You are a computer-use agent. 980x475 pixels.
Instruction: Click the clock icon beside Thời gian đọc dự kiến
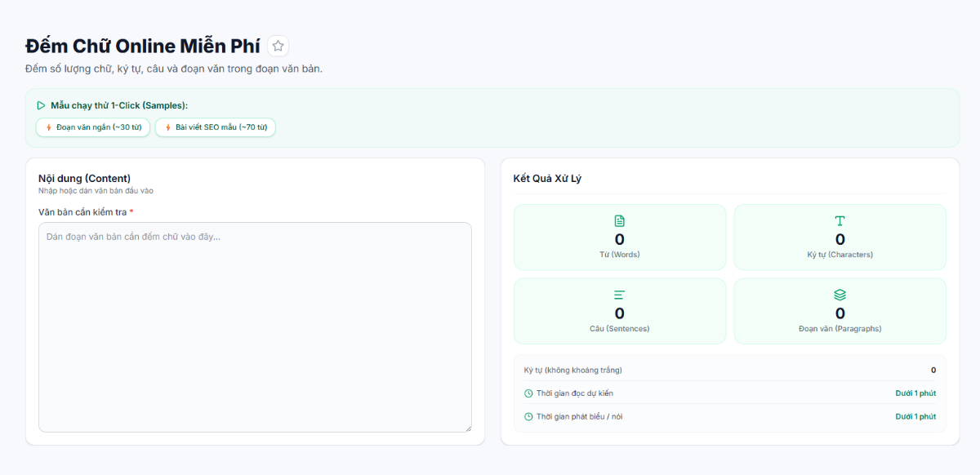pyautogui.click(x=528, y=393)
